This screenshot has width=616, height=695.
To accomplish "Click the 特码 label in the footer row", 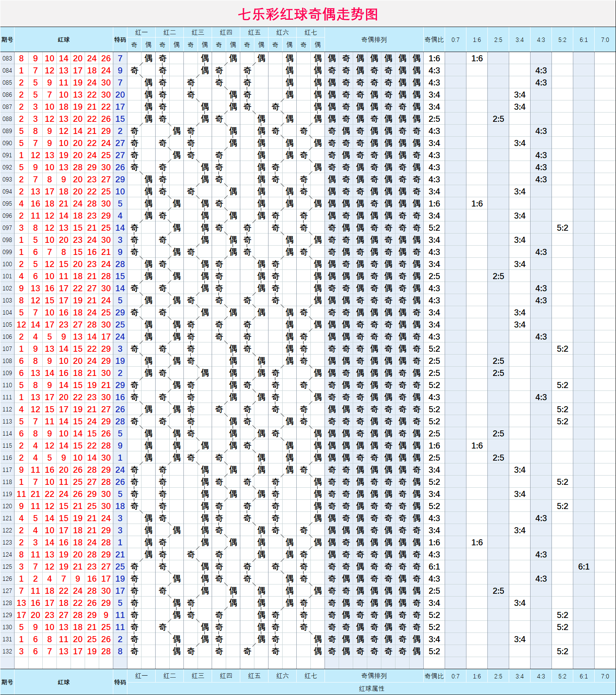I will pyautogui.click(x=120, y=682).
